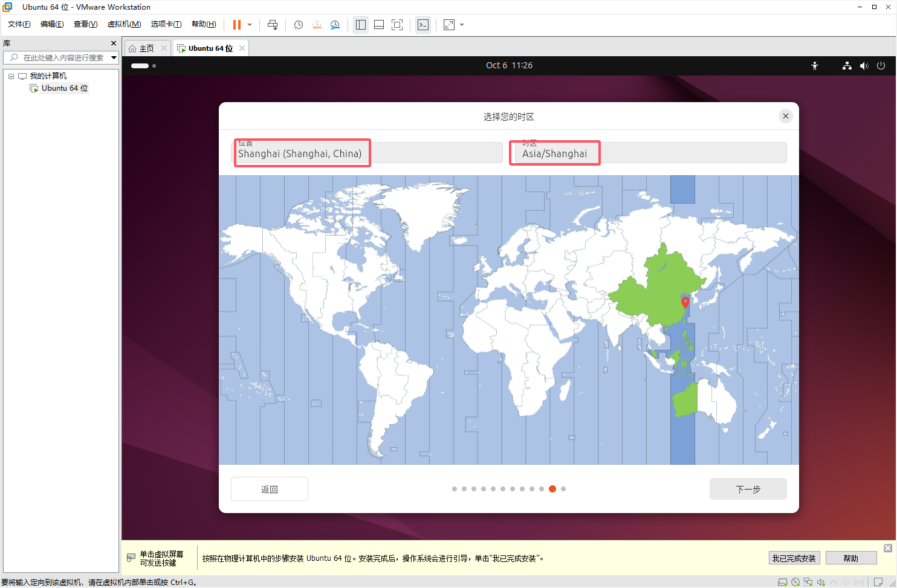Click the message log note icon in status bar
The width and height of the screenshot is (897, 588).
point(878,583)
